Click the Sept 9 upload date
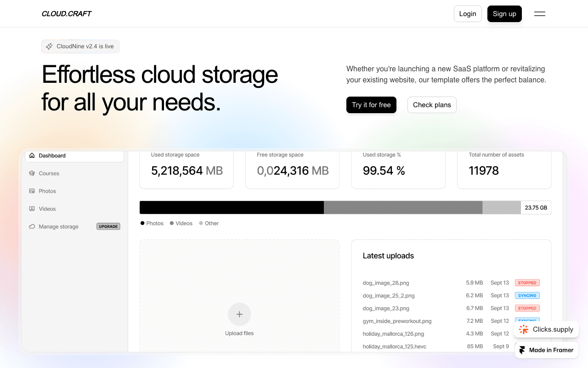Image resolution: width=588 pixels, height=368 pixels. coord(501,346)
